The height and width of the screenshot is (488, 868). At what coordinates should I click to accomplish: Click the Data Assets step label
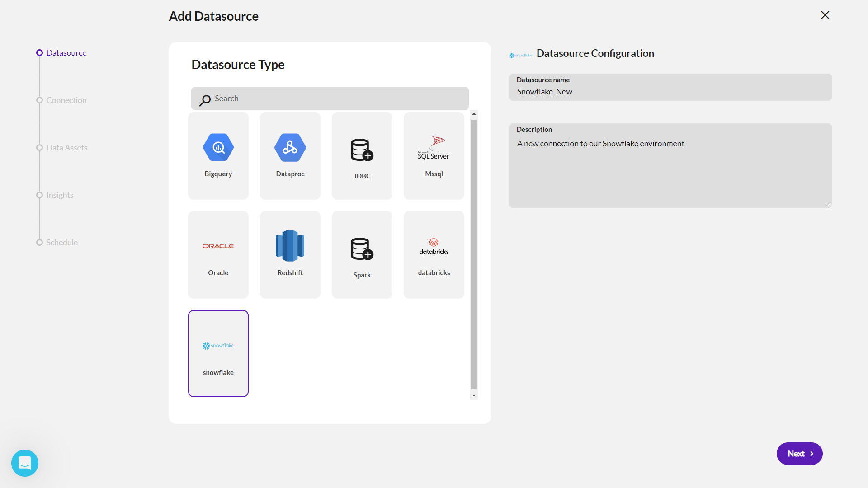67,147
